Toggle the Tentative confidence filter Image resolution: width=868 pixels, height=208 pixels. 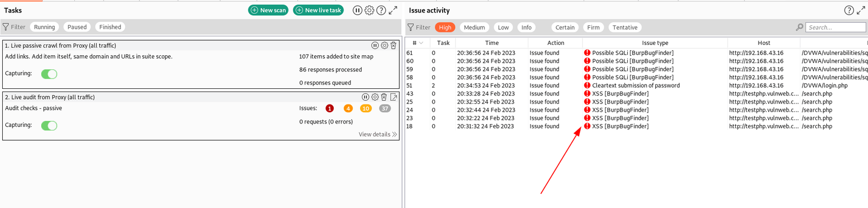pyautogui.click(x=625, y=27)
